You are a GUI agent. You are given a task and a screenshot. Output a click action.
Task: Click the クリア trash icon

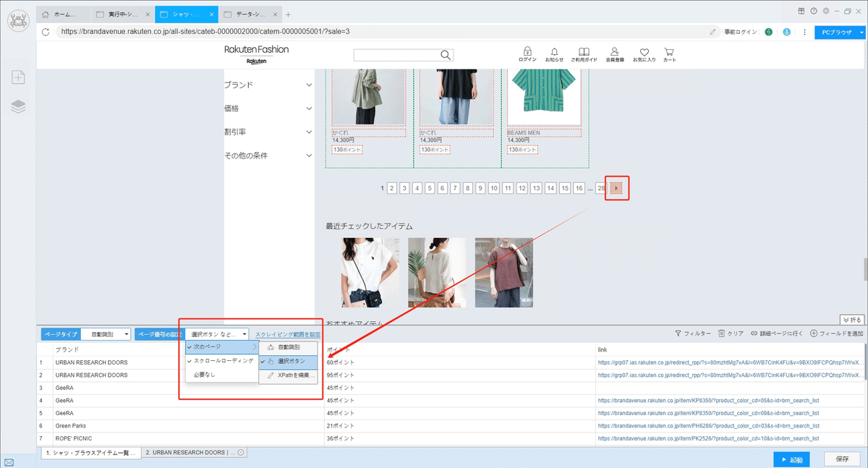[721, 333]
